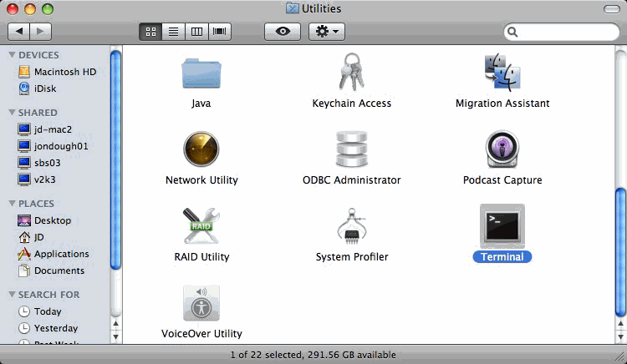This screenshot has width=627, height=364.
Task: Select the ODBC Administrator database icon
Action: (x=351, y=149)
